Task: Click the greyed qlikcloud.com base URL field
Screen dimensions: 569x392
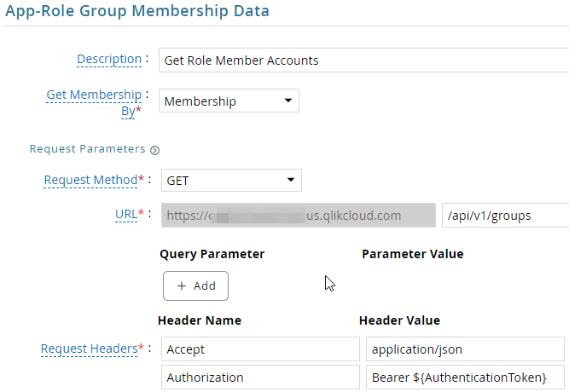Action: 299,216
